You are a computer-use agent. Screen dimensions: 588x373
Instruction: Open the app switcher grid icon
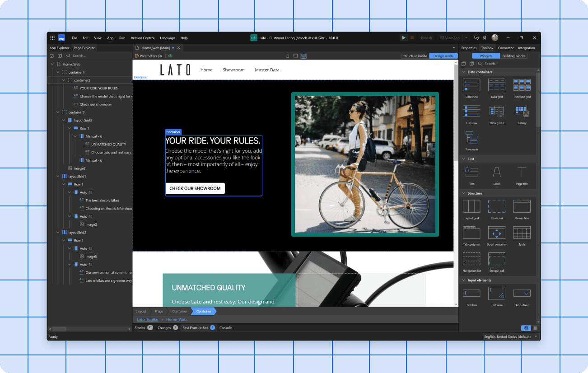[52, 38]
